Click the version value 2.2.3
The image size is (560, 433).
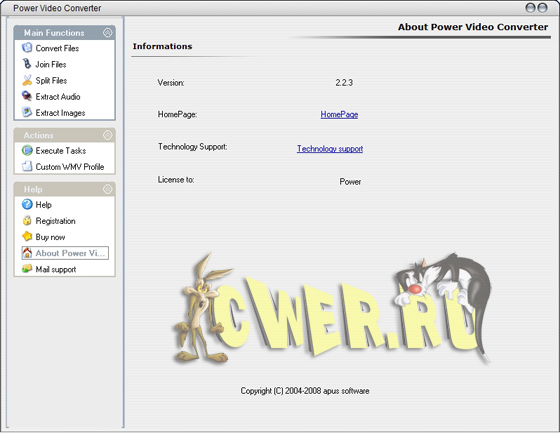(x=344, y=83)
